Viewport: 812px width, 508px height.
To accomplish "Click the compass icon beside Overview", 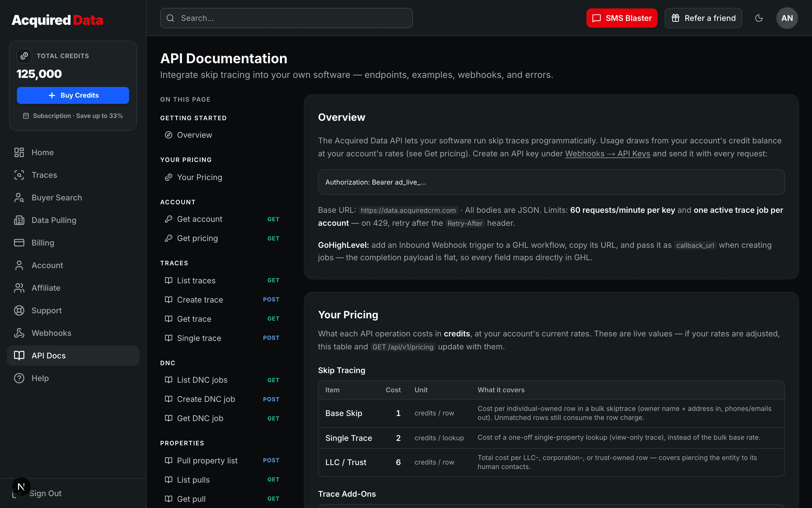I will pos(168,135).
